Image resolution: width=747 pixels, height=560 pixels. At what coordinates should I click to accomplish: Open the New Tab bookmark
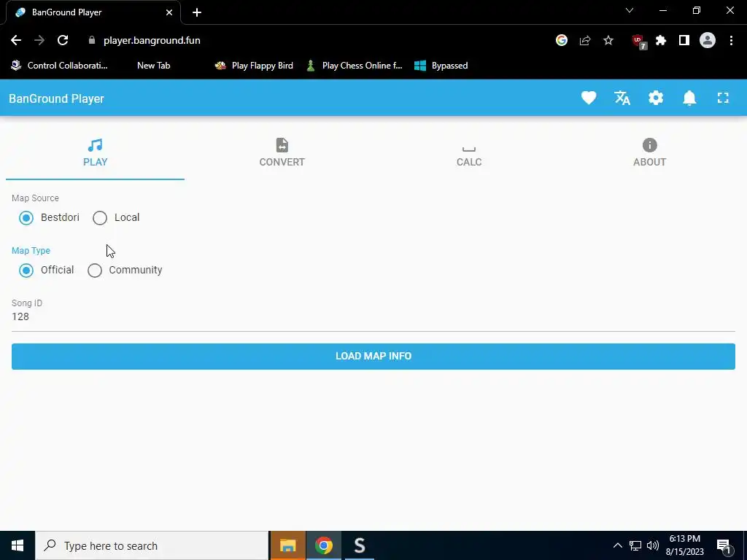[153, 66]
